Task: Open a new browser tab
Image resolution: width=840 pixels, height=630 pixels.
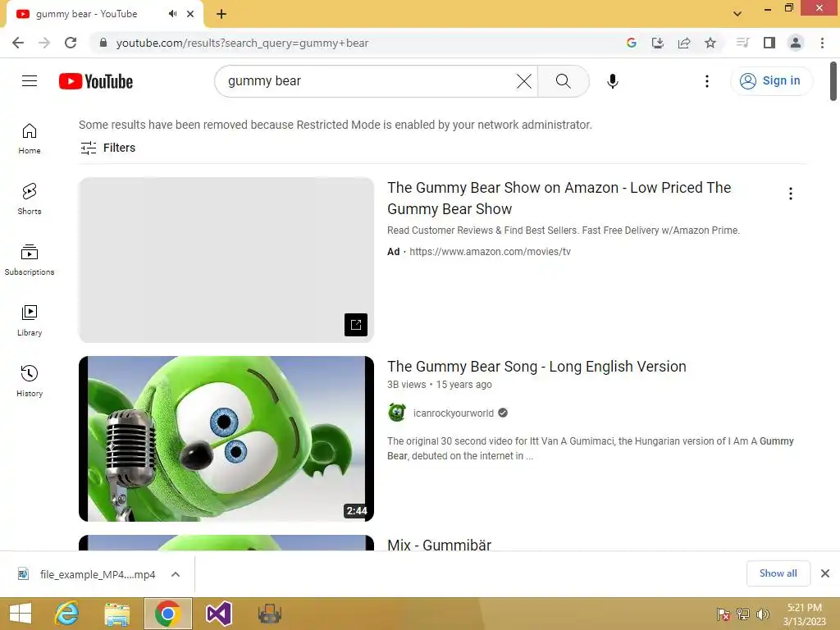Action: [x=221, y=14]
